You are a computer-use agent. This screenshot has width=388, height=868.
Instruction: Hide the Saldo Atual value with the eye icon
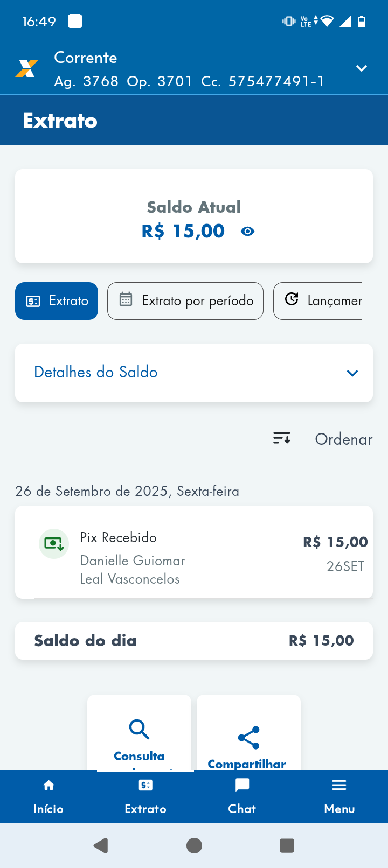click(247, 232)
